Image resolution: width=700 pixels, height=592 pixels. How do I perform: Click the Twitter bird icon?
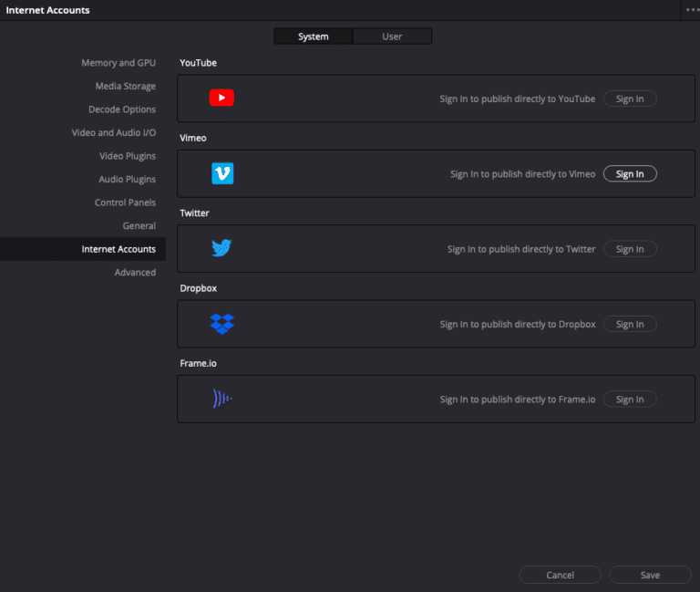[221, 248]
